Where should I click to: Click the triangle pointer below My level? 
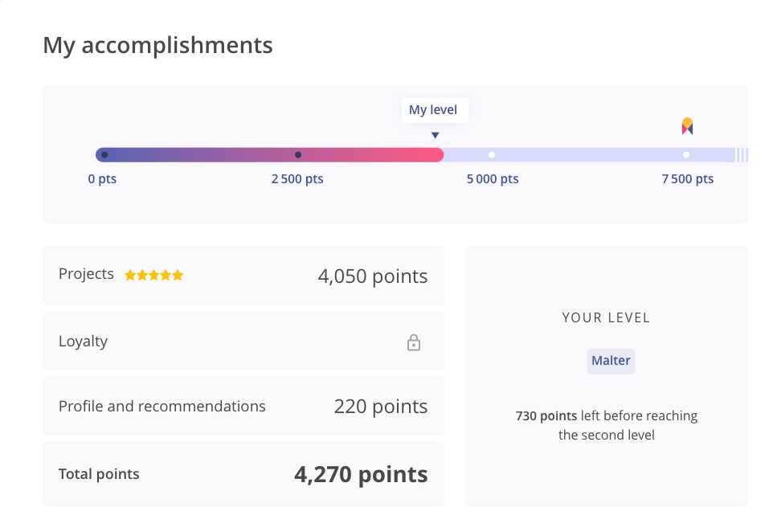[x=436, y=136]
